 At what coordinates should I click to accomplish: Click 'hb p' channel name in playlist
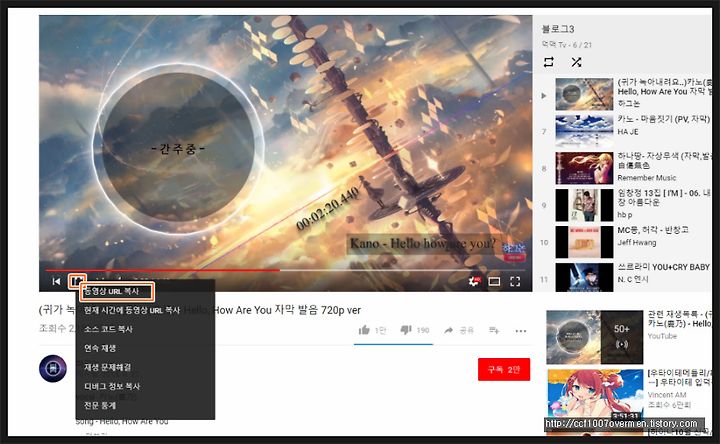[x=624, y=215]
